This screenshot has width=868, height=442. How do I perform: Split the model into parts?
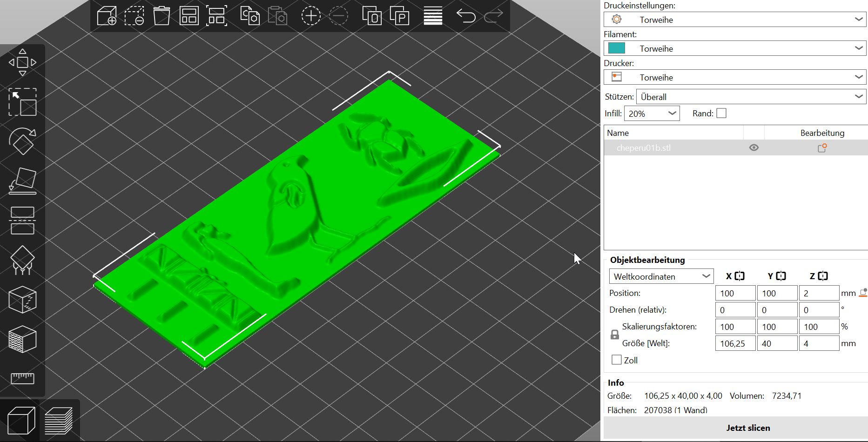coord(399,16)
